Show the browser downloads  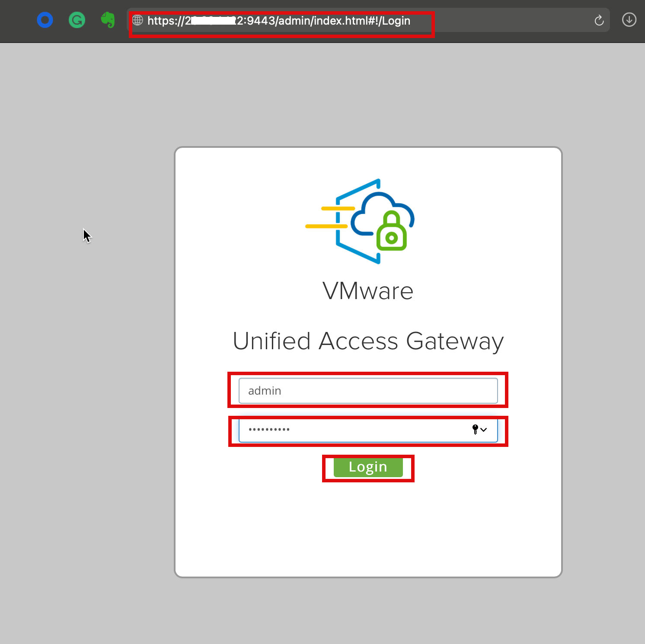click(x=629, y=20)
